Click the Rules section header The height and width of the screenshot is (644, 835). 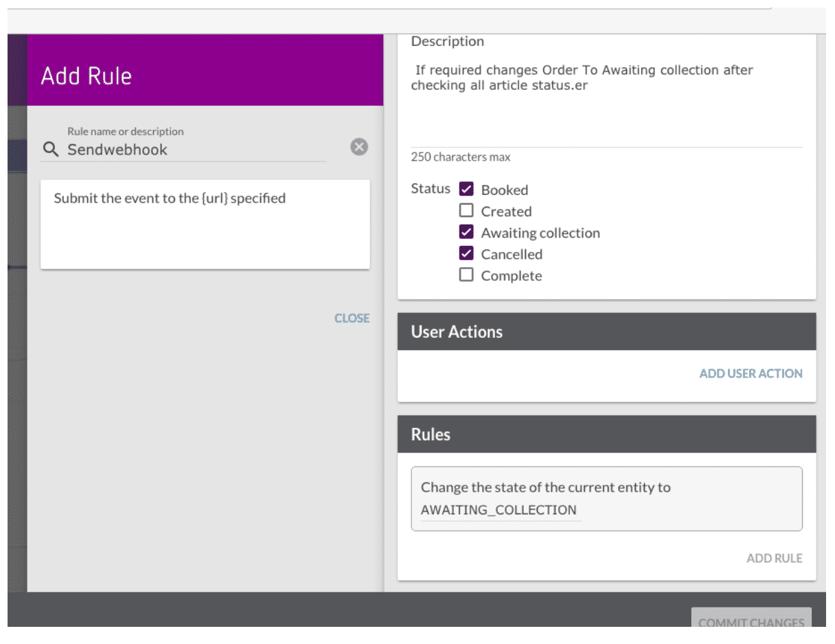pos(606,435)
